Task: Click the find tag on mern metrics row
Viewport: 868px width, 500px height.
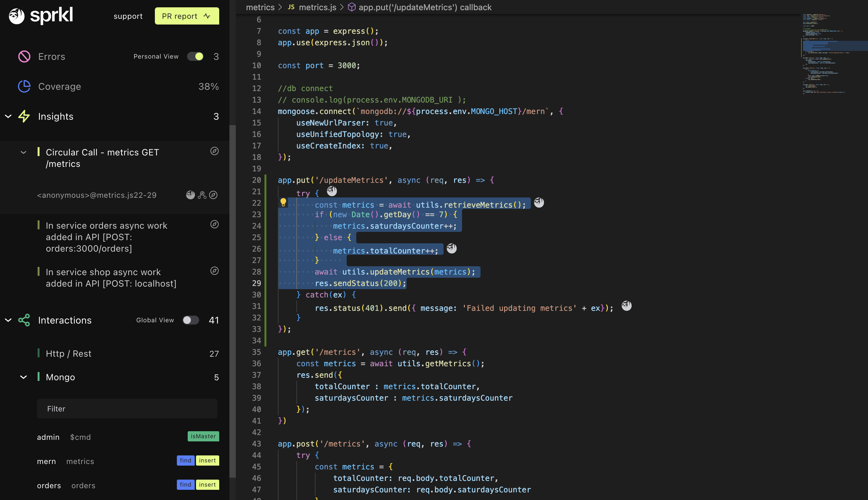Action: [185, 461]
